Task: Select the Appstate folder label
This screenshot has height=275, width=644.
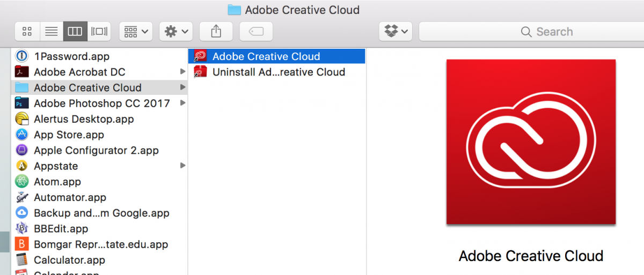Action: (56, 166)
